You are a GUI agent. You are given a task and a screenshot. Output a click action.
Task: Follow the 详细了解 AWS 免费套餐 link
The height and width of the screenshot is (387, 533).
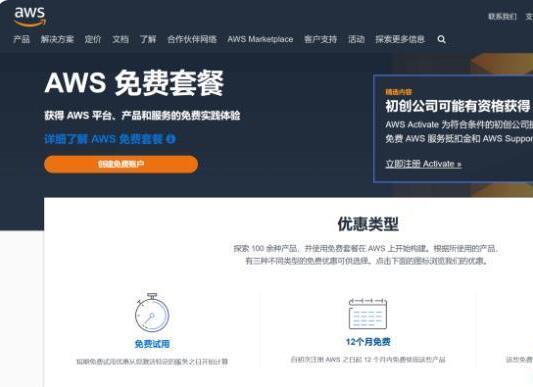point(104,139)
